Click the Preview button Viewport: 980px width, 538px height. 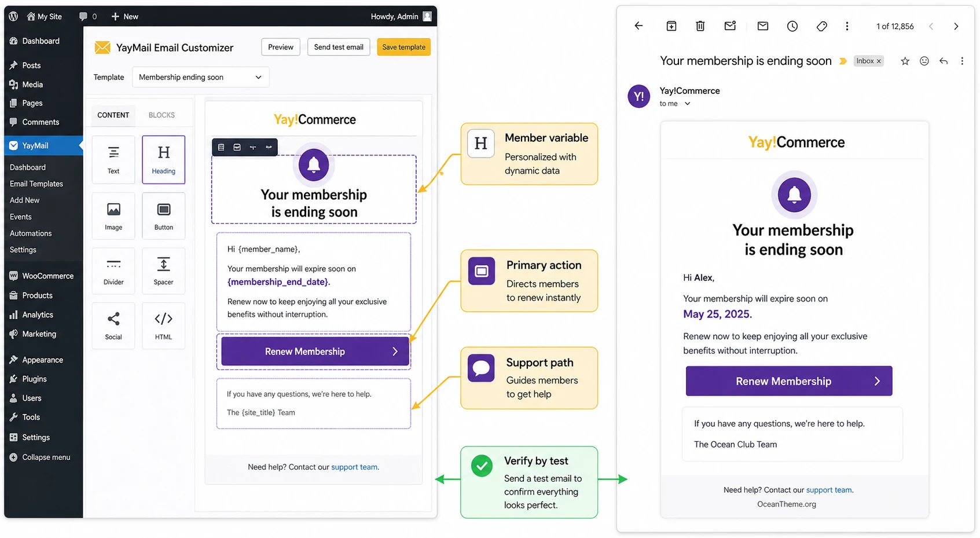[x=281, y=47]
